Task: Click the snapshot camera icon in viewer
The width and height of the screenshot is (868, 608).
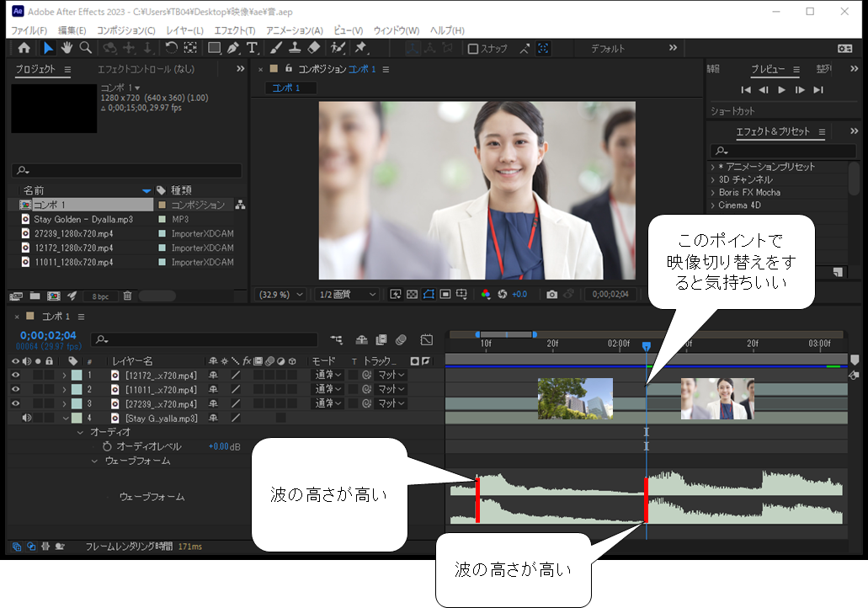Action: [x=552, y=295]
